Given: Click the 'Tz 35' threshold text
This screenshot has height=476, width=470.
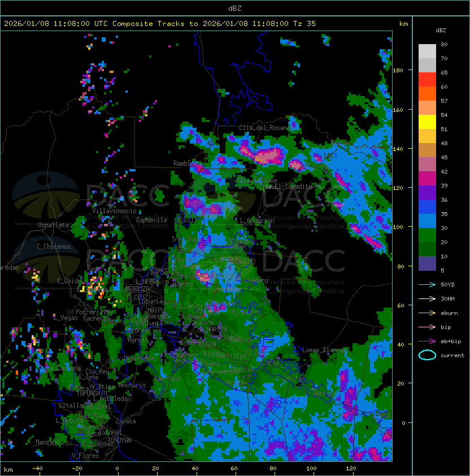Looking at the screenshot, I should click(304, 24).
